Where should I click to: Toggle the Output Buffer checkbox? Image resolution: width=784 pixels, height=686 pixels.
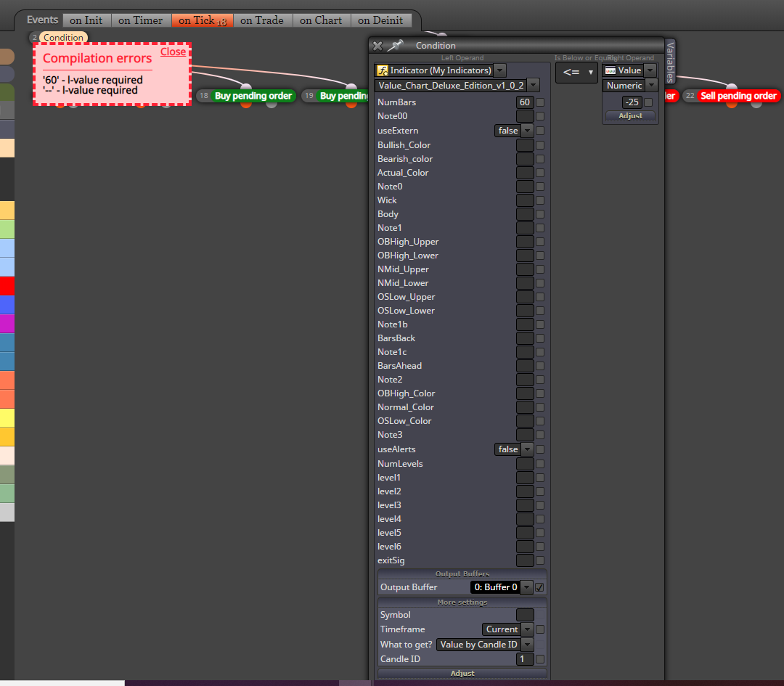pos(540,587)
